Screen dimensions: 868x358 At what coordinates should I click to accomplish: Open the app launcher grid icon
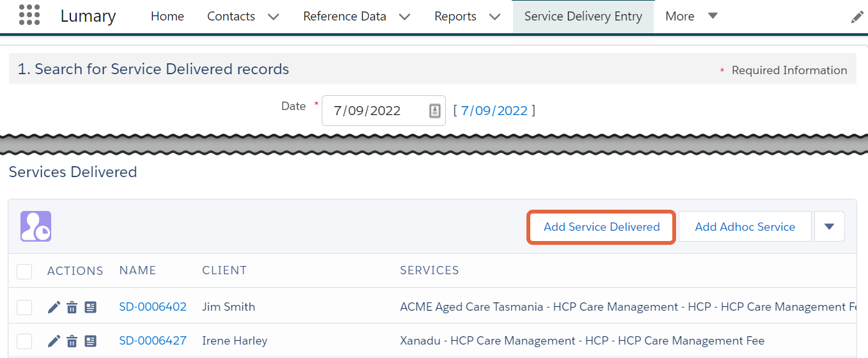29,15
